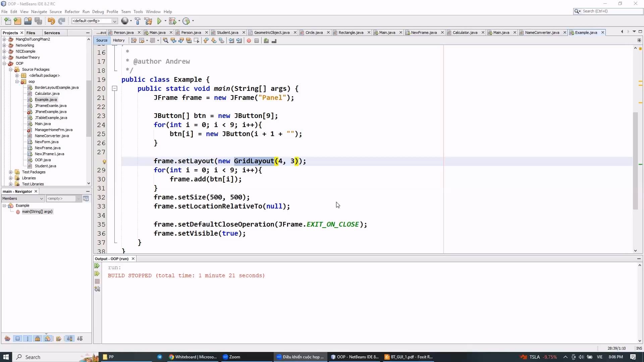Viewport: 644px width, 362px height.
Task: Click the lightbulb hint on line 28
Action: click(104, 162)
